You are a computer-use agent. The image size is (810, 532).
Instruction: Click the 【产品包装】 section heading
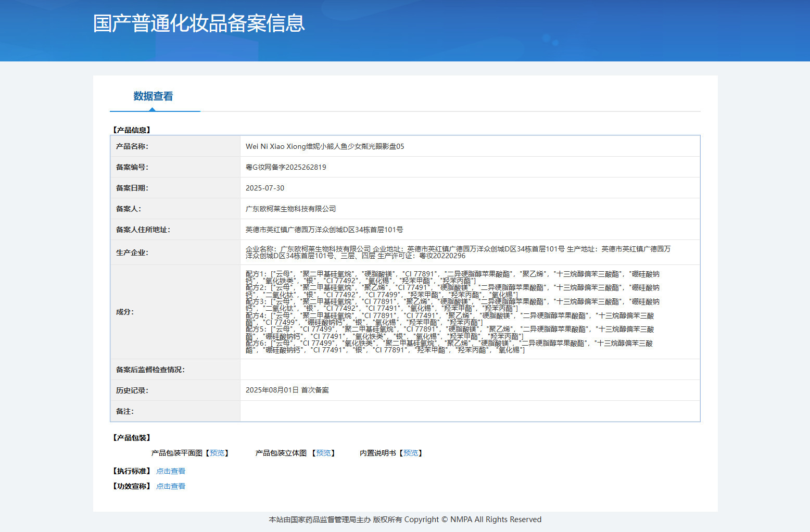click(x=132, y=438)
